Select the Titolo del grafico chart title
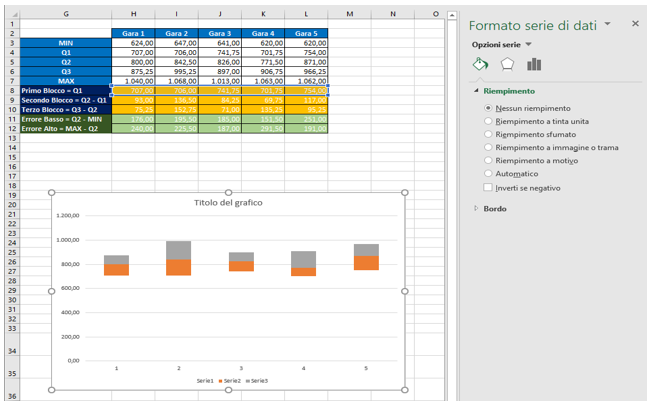The width and height of the screenshot is (653, 407). 228,203
